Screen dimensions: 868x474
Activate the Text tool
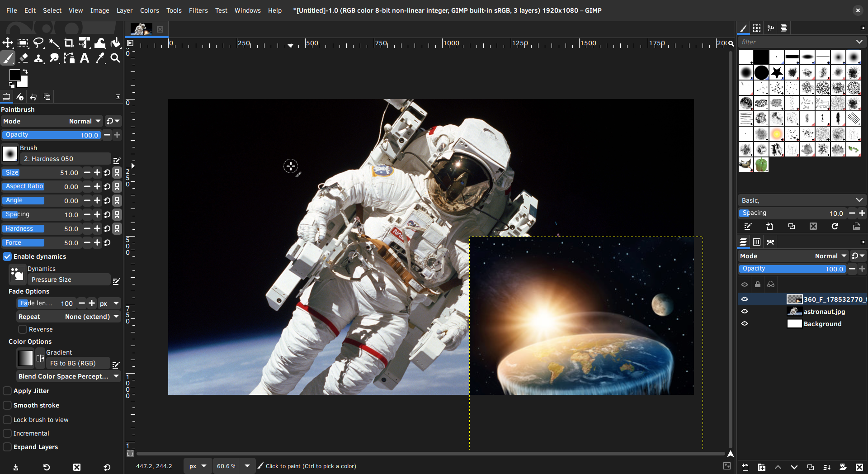point(85,58)
